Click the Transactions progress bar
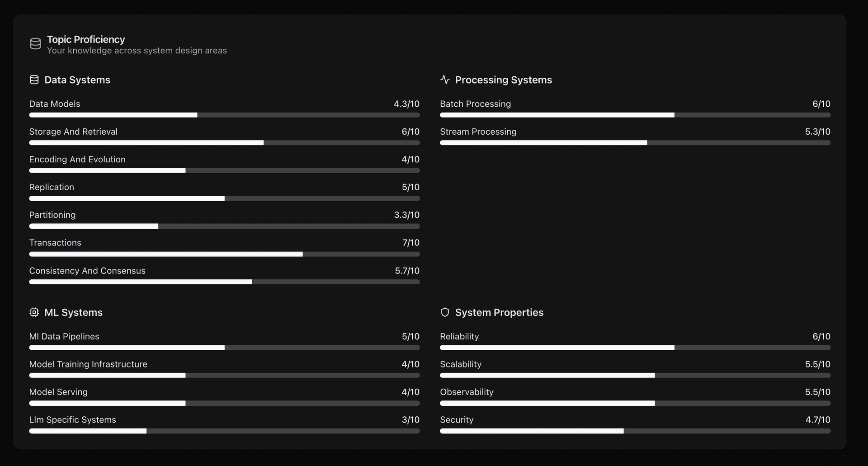This screenshot has width=868, height=466. coord(224,254)
